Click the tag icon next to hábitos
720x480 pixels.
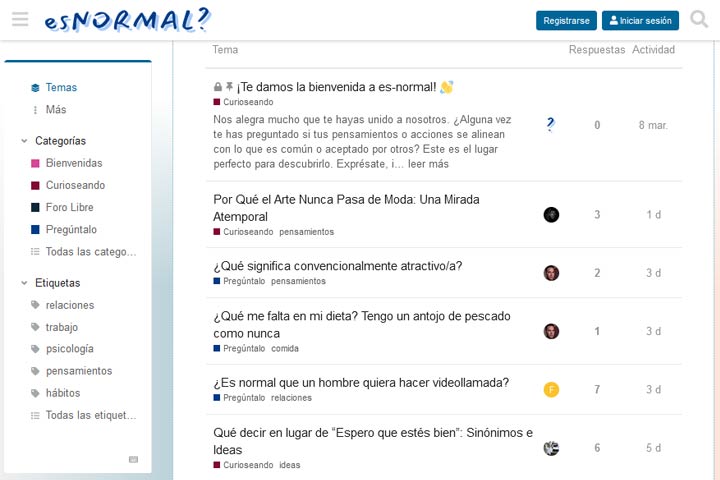35,393
